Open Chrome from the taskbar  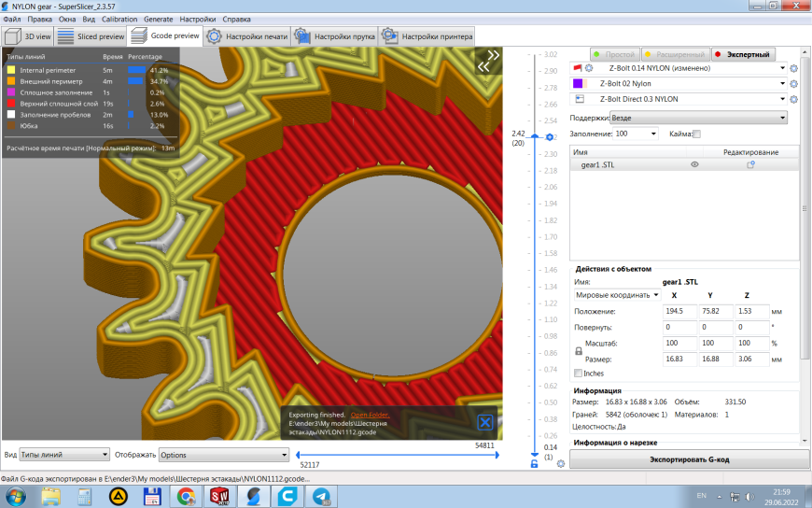pyautogui.click(x=186, y=497)
